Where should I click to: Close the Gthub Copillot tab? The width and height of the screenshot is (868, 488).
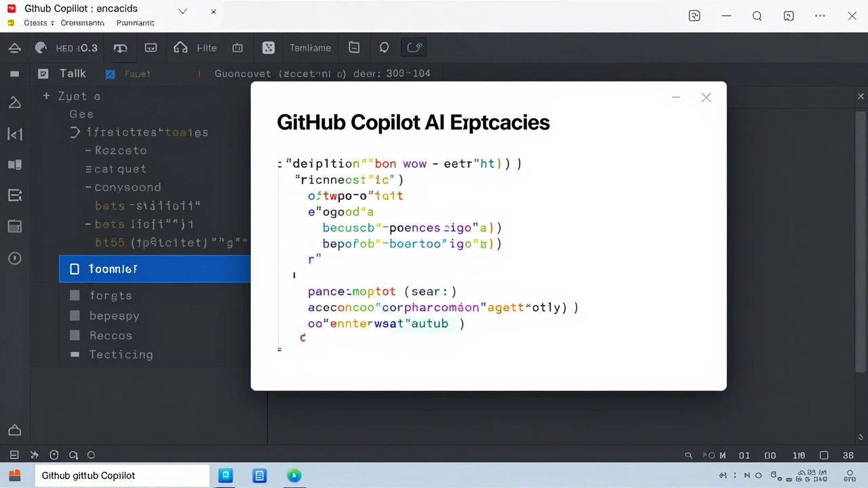tap(214, 12)
